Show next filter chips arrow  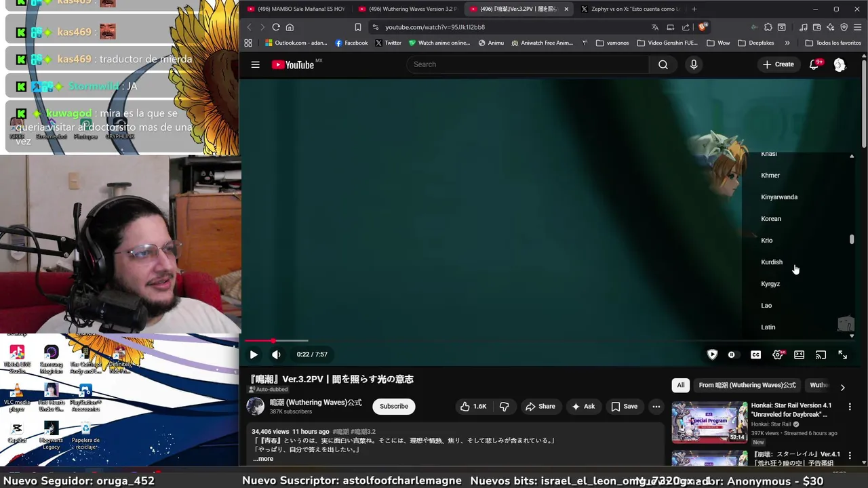click(842, 387)
